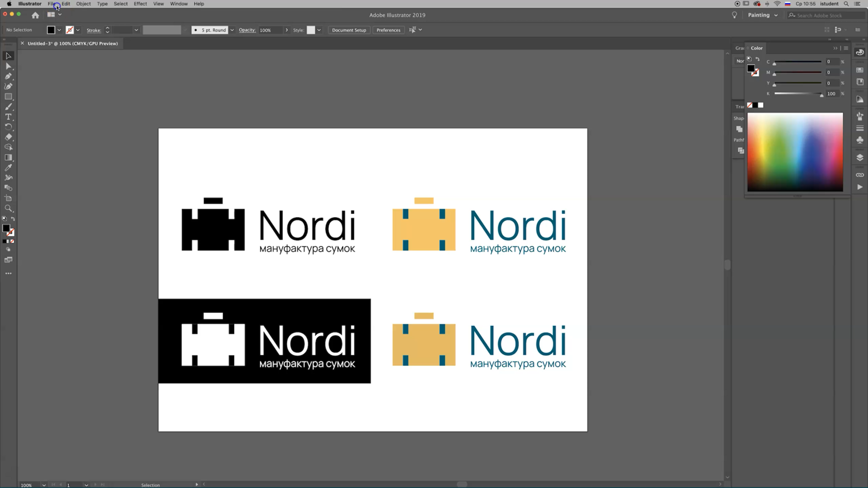Open the Type menu
The width and height of the screenshot is (868, 488).
[x=102, y=4]
